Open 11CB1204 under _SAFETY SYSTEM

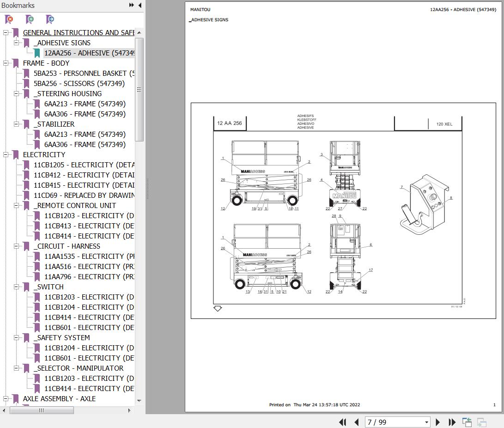tap(89, 348)
